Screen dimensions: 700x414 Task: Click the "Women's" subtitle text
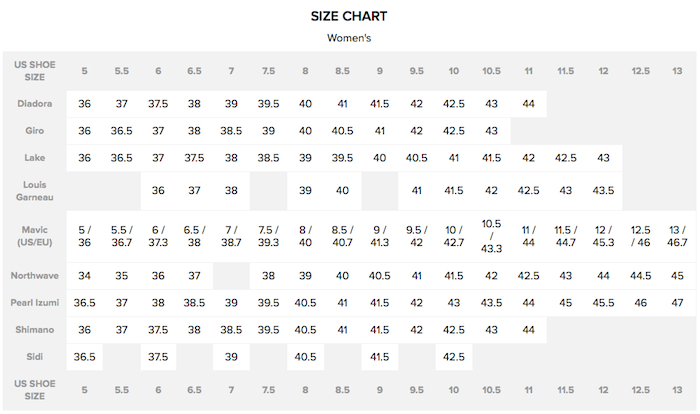tap(350, 38)
